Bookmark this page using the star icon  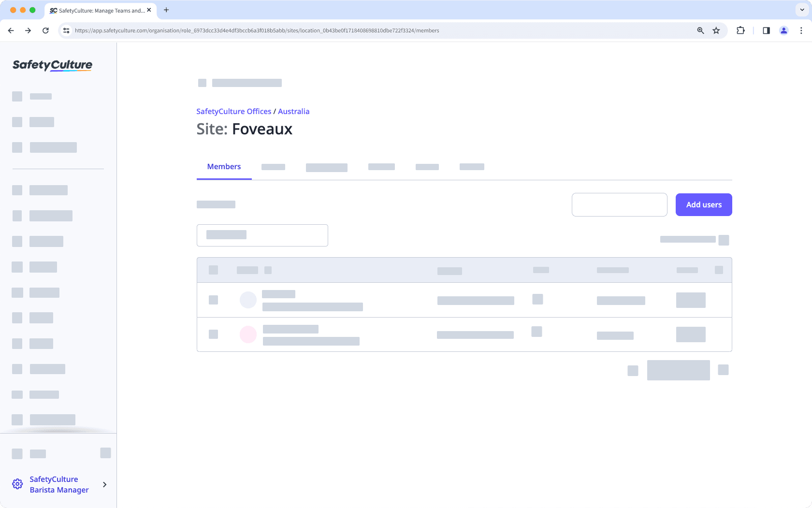716,30
